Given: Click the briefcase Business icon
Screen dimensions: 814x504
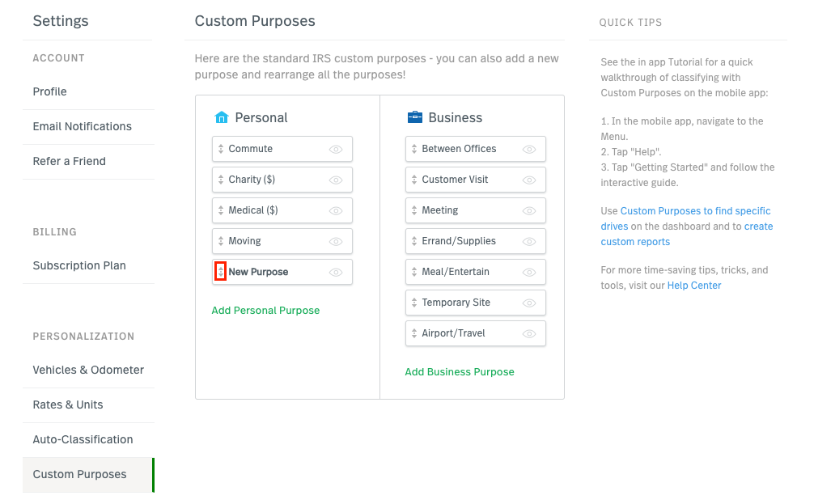Looking at the screenshot, I should [x=415, y=117].
